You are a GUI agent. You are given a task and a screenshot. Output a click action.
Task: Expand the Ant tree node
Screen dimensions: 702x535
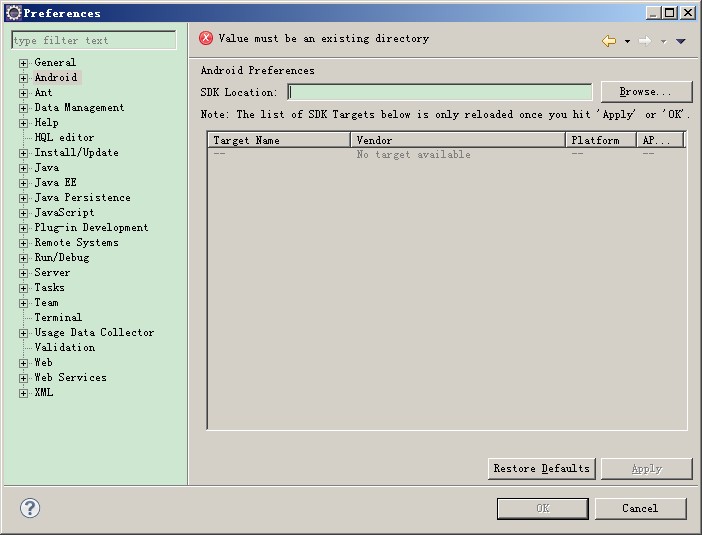tap(23, 93)
